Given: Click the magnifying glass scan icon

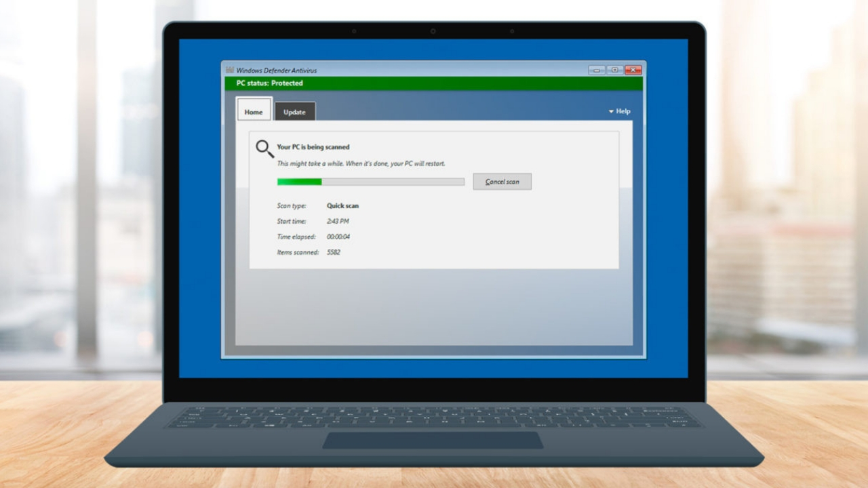Looking at the screenshot, I should [264, 149].
